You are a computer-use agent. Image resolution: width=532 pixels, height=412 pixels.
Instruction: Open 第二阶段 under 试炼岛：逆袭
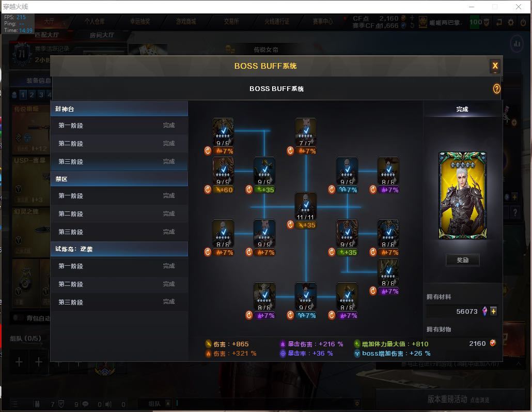[x=119, y=284]
